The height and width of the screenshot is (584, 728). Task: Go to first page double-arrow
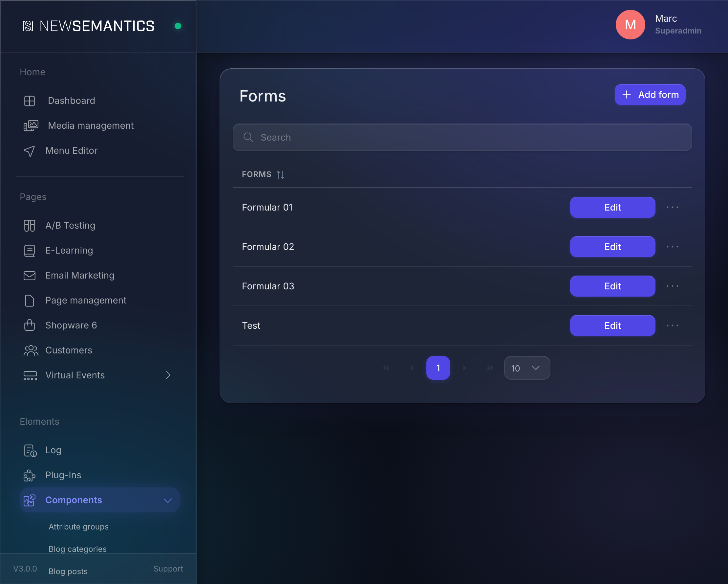point(386,368)
